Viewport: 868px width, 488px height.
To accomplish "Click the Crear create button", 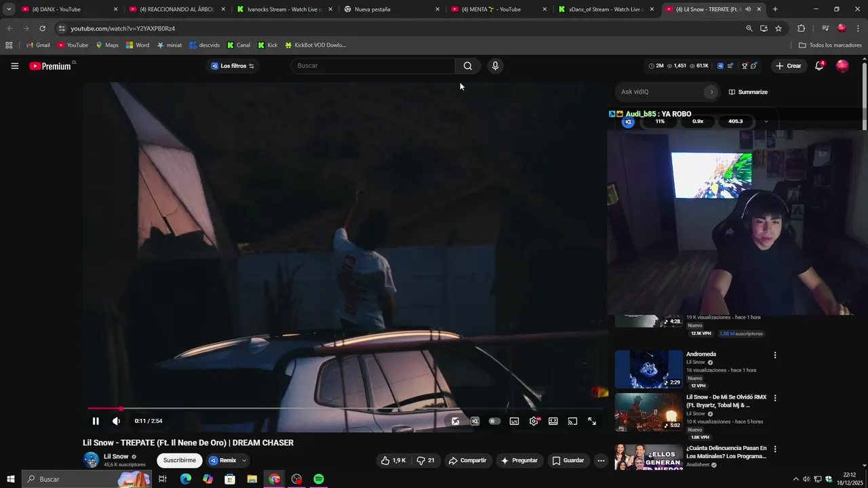I will point(789,66).
